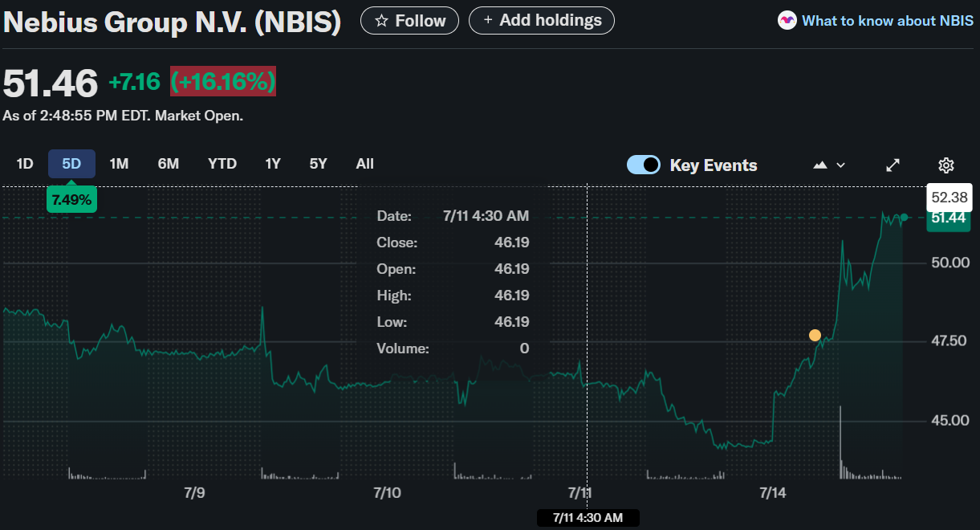Viewport: 980px width, 530px height.
Task: Click the green latest-price dot on chart
Action: (x=904, y=218)
